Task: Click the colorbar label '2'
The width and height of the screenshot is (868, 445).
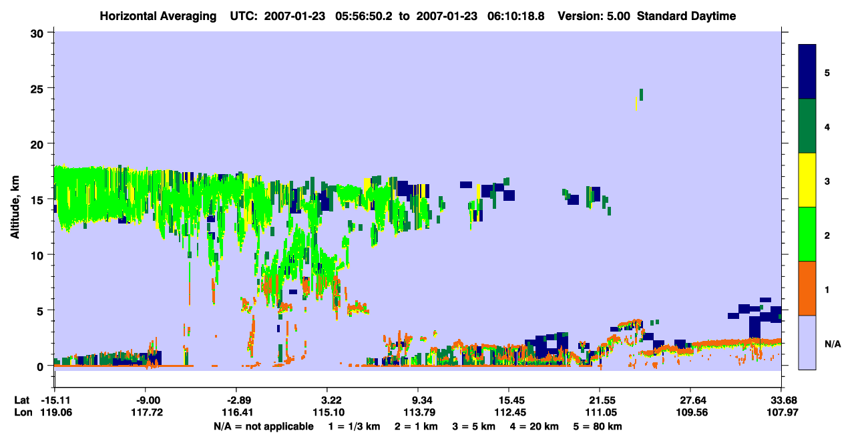Action: point(827,235)
